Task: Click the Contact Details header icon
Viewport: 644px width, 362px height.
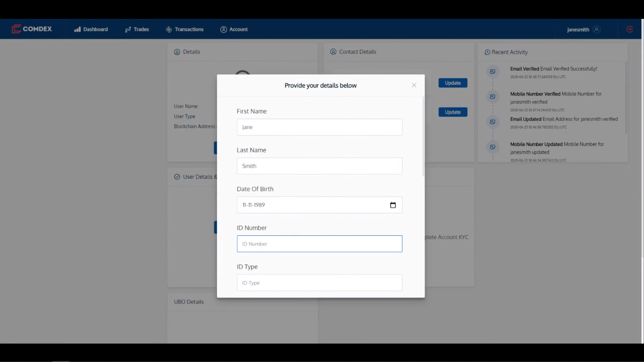Action: [x=333, y=52]
